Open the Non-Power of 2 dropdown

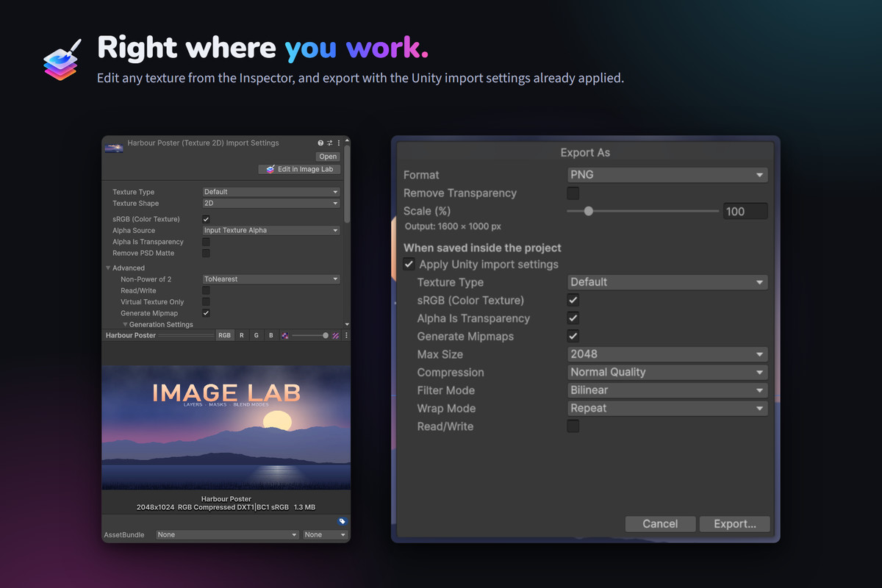(x=270, y=279)
